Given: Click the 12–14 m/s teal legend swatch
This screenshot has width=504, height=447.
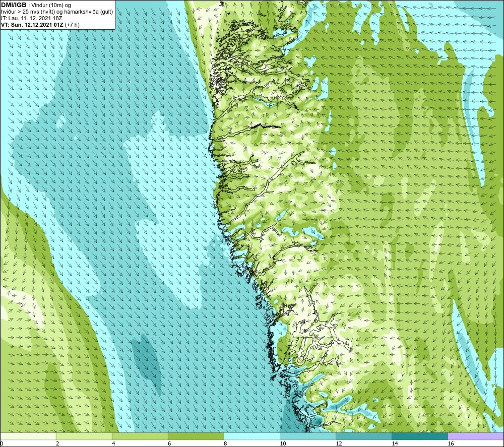Looking at the screenshot, I should pyautogui.click(x=364, y=436).
